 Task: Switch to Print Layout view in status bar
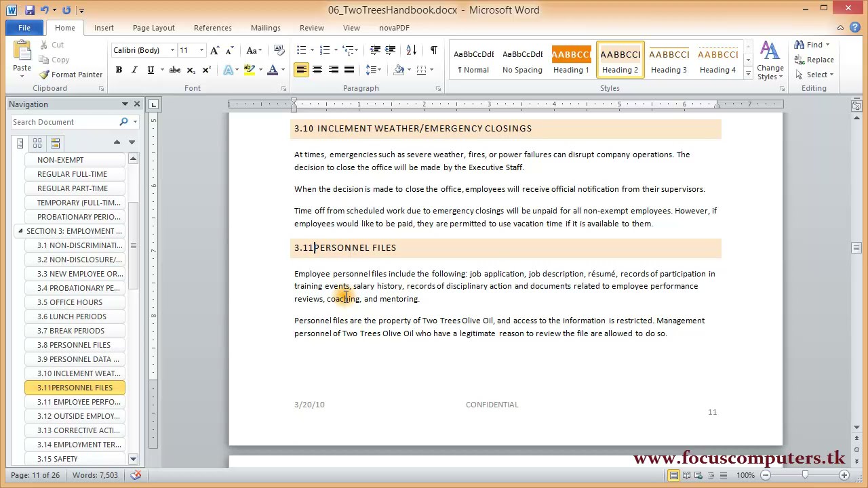pos(673,475)
